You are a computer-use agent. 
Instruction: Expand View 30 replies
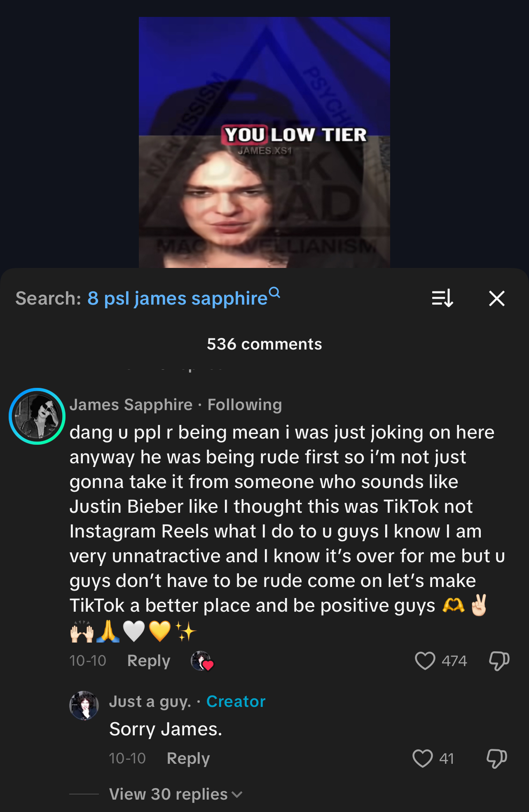[176, 794]
